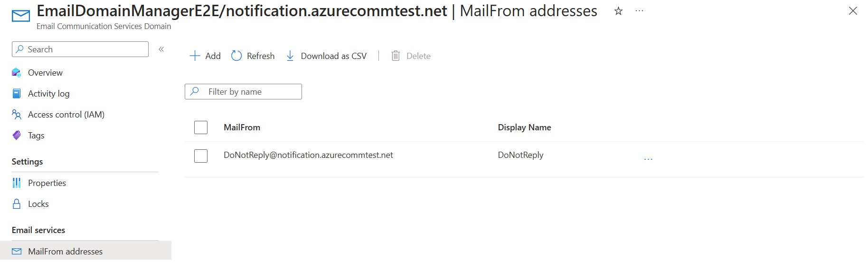Viewport: 868px width, 273px height.
Task: Click the DoNotReply@notification.azurecommtest.net address
Action: click(x=308, y=155)
